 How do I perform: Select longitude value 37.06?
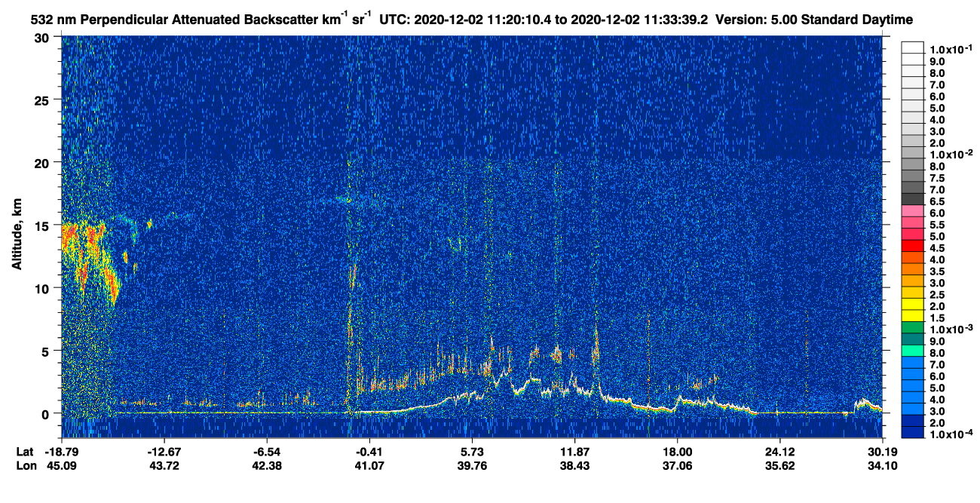pos(677,466)
